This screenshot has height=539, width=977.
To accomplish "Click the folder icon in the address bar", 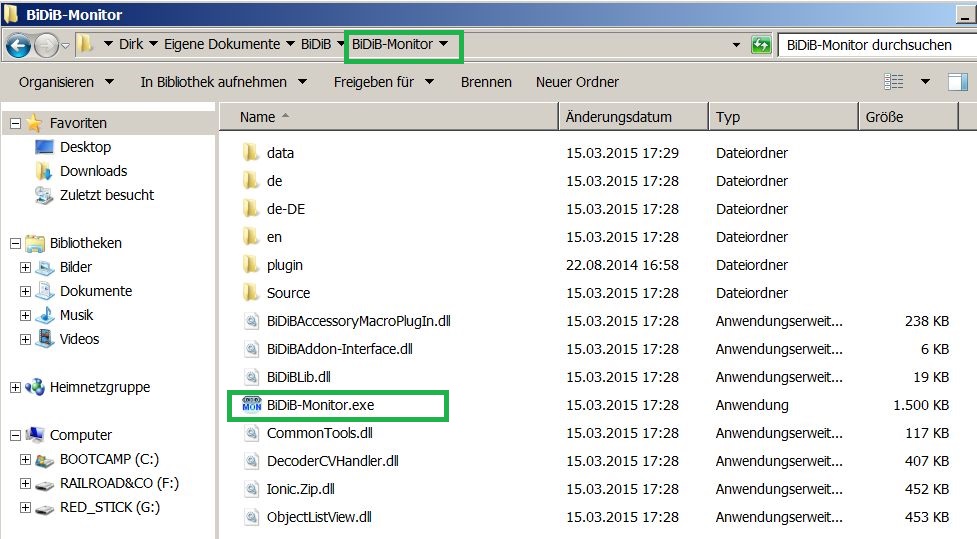I will pyautogui.click(x=85, y=44).
